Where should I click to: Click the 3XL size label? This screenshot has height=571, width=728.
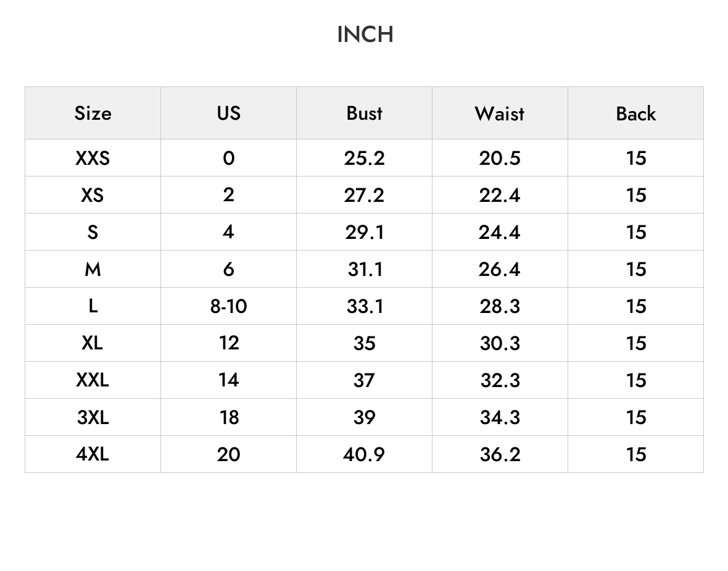point(93,417)
